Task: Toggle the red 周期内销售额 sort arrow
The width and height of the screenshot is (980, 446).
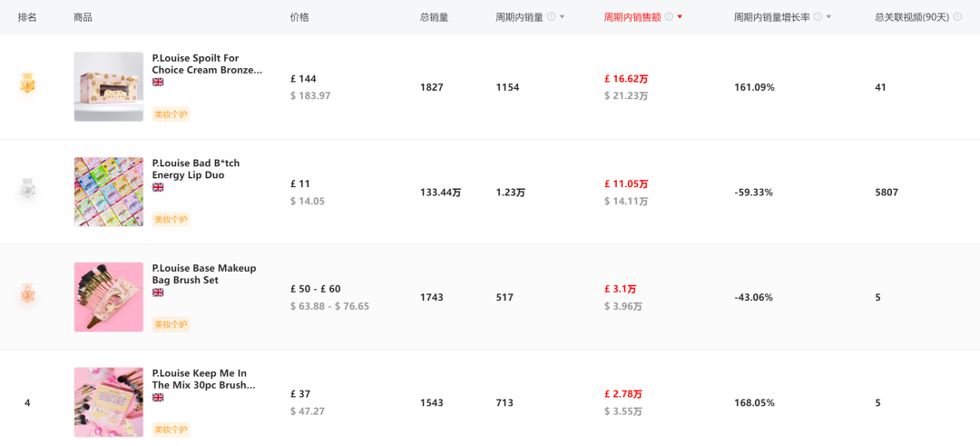Action: coord(680,17)
